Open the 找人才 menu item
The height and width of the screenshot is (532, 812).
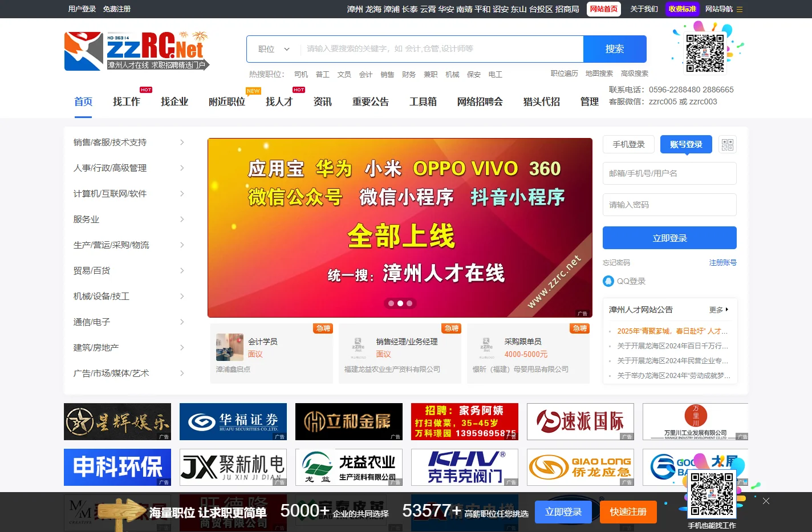279,101
